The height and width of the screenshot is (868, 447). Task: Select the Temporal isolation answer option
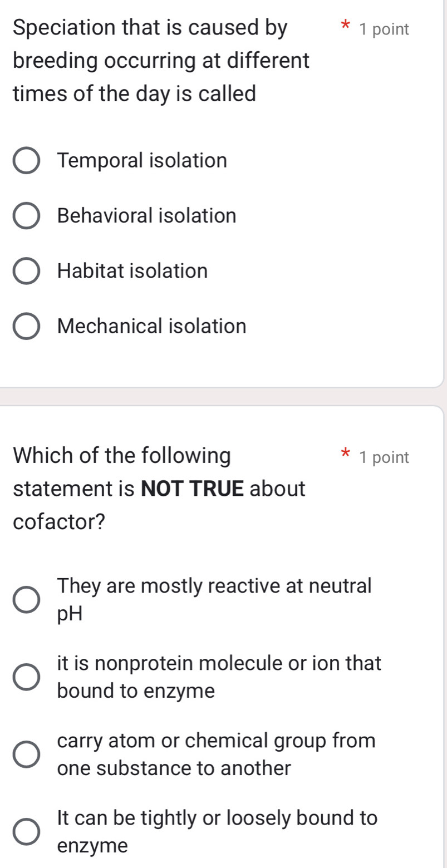(143, 161)
